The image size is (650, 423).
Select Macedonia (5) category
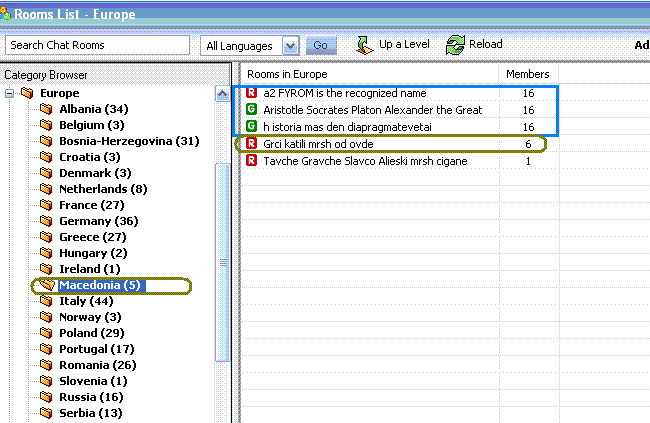pos(100,285)
